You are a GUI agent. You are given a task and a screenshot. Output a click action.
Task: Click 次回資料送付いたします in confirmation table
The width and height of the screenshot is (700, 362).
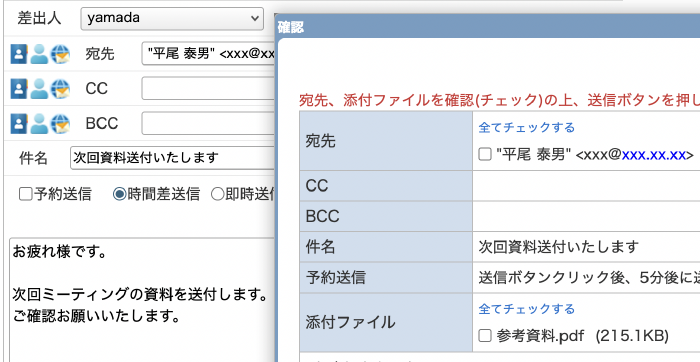click(x=558, y=247)
